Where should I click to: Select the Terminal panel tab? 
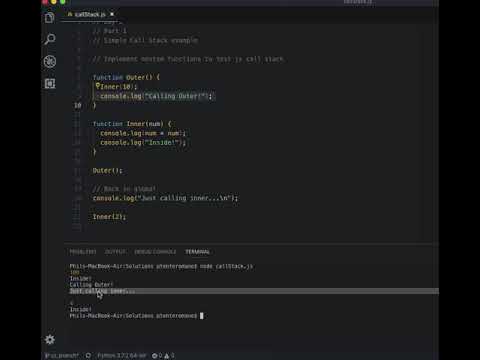tap(198, 252)
